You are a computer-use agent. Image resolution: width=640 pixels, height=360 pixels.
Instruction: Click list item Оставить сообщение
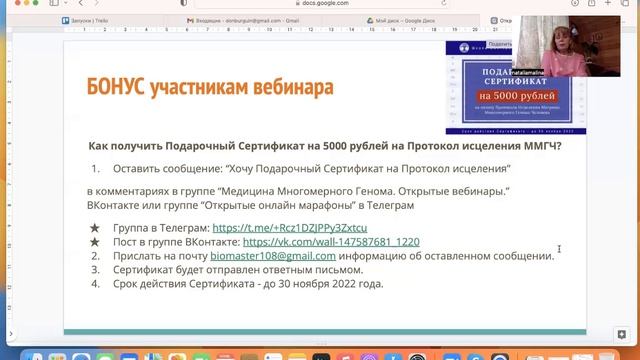(312, 169)
